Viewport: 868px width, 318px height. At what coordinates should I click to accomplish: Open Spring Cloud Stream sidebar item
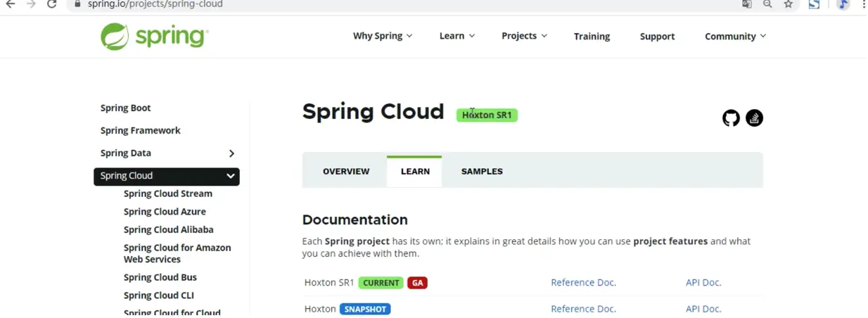[x=167, y=193]
